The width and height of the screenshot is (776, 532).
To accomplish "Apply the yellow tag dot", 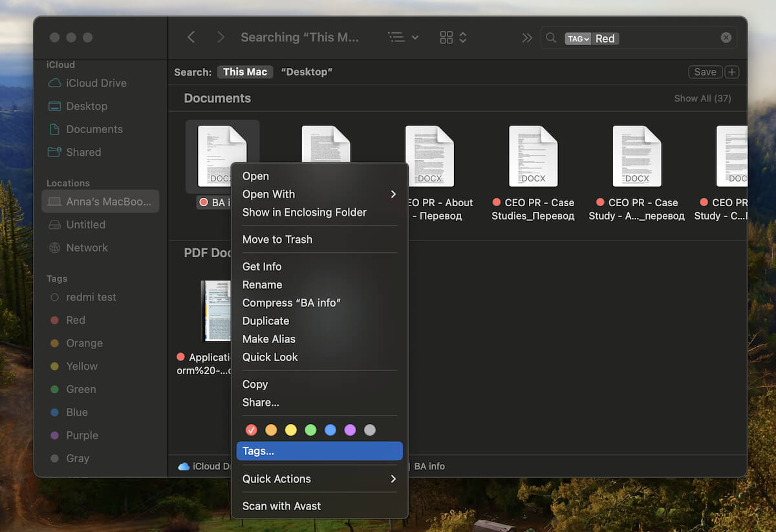I will (291, 430).
